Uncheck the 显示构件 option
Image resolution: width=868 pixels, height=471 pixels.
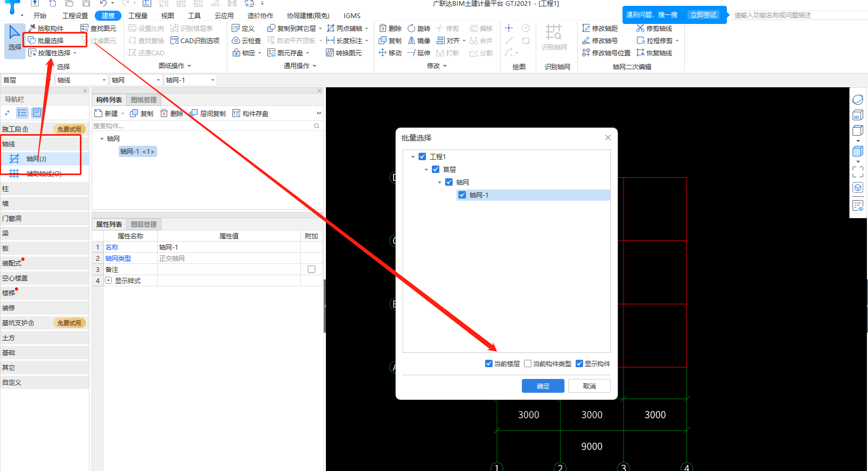click(x=579, y=363)
